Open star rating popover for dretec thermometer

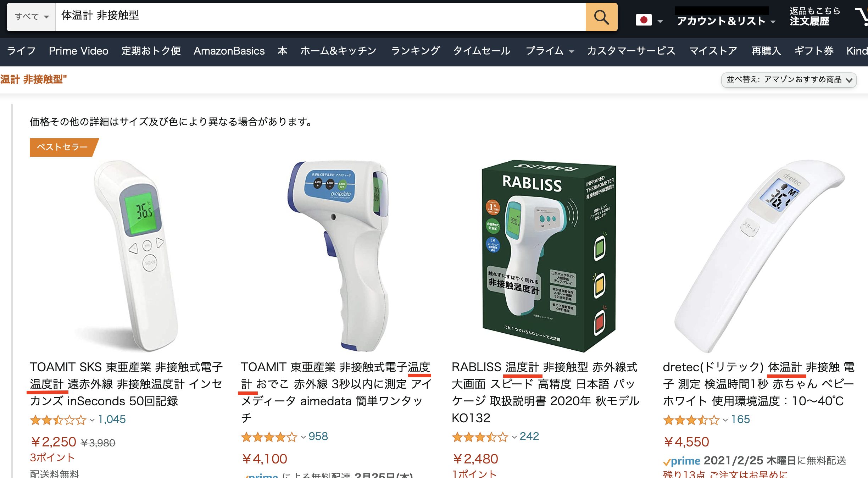tap(695, 420)
